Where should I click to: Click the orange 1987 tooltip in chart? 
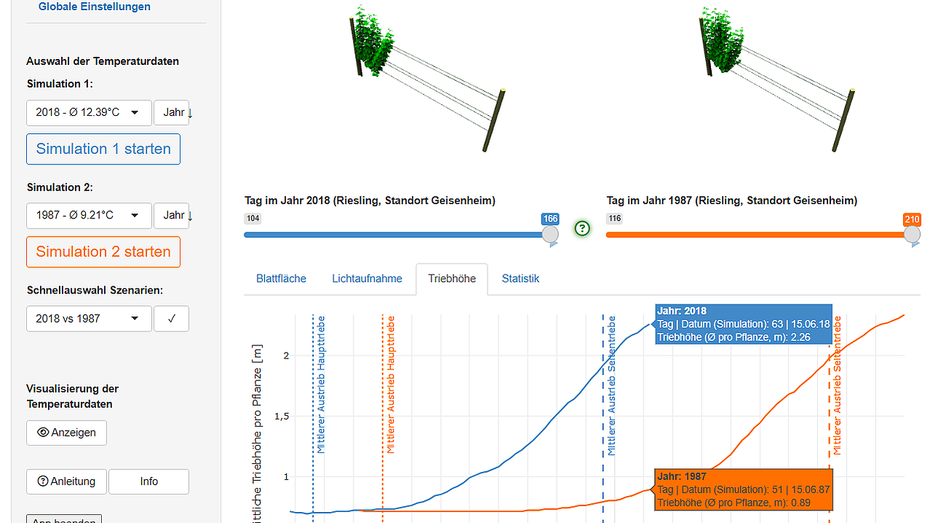pos(744,489)
